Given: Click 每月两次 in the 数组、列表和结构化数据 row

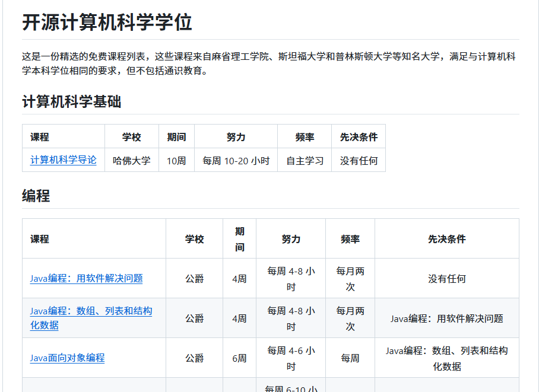Looking at the screenshot, I should (350, 318).
